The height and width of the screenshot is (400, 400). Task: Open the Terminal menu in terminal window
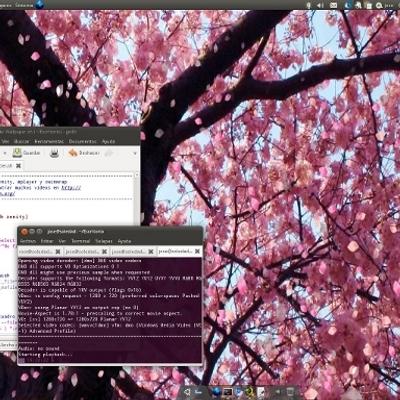click(x=81, y=241)
